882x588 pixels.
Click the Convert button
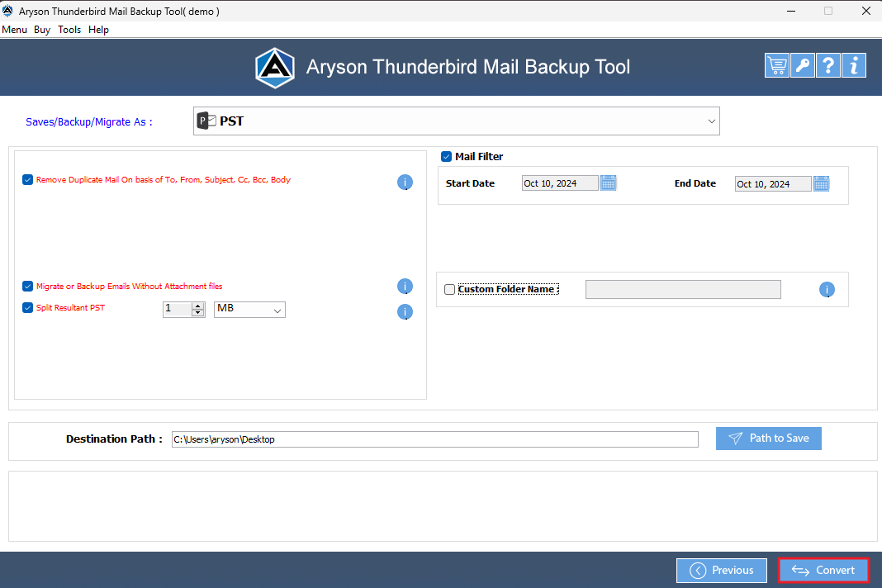tap(823, 571)
